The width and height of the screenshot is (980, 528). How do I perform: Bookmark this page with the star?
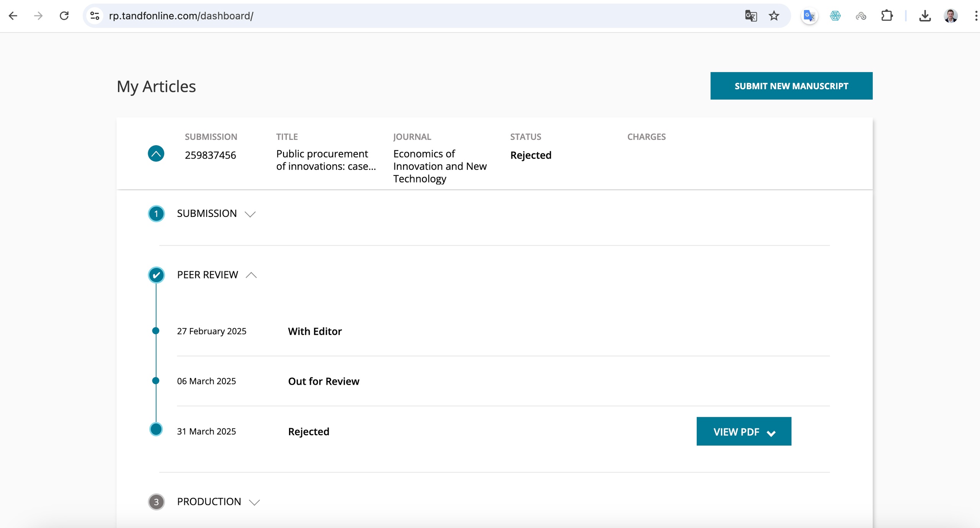click(774, 16)
